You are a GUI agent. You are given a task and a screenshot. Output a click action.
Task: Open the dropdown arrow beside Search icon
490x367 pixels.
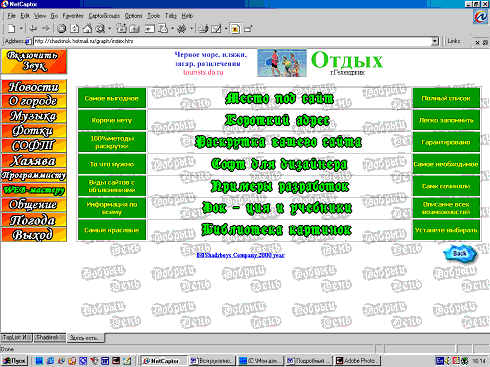109,29
